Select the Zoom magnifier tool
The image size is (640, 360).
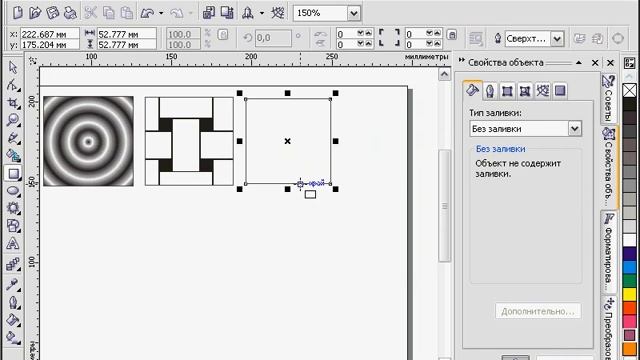coord(13,120)
